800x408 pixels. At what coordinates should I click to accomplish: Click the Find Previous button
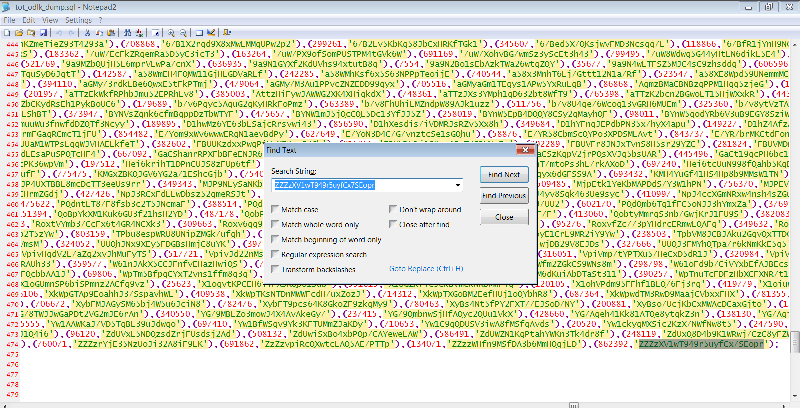tap(504, 195)
